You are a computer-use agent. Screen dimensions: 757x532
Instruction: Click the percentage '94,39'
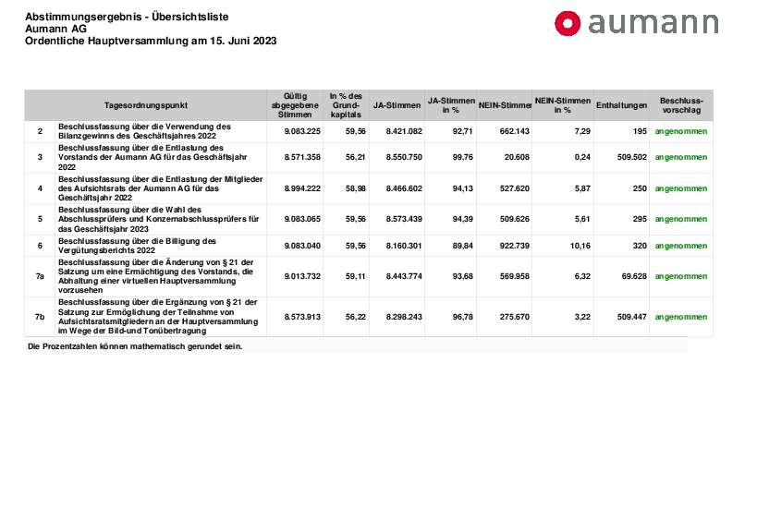pos(462,219)
